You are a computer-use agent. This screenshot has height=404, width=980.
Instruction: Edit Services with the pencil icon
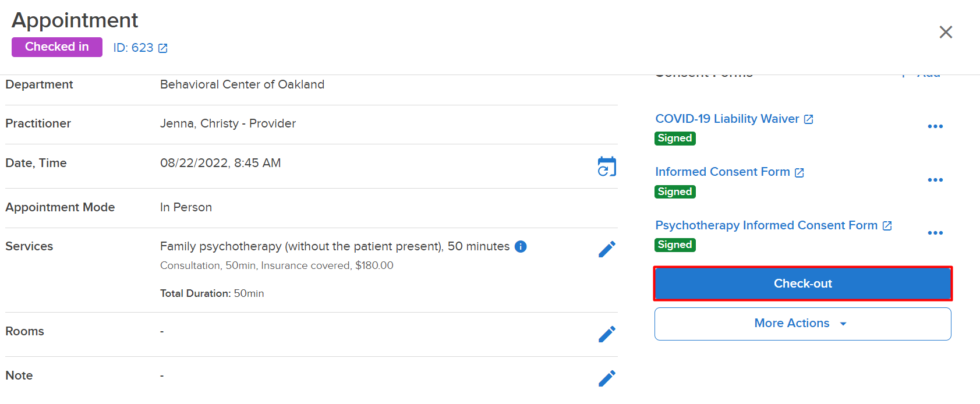[607, 249]
